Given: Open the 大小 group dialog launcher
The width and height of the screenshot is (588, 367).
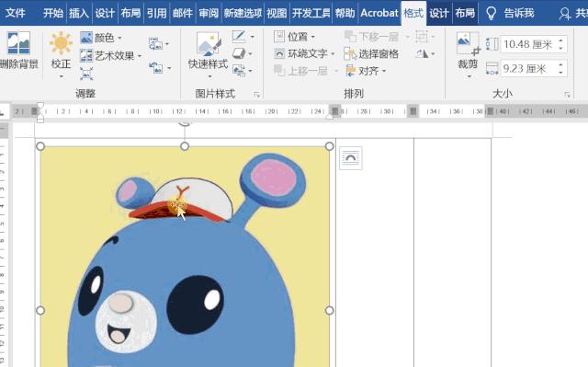Looking at the screenshot, I should [567, 94].
